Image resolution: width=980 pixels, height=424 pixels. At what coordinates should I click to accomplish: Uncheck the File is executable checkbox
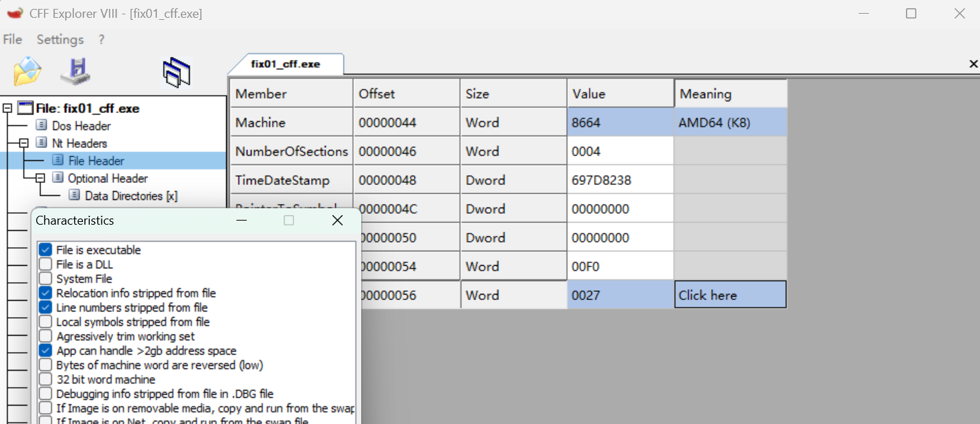[x=45, y=250]
